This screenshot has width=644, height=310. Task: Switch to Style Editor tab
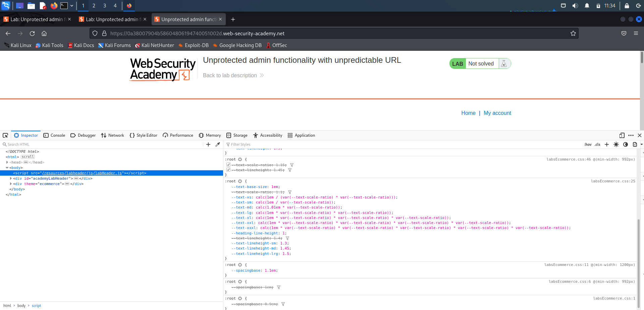point(143,135)
